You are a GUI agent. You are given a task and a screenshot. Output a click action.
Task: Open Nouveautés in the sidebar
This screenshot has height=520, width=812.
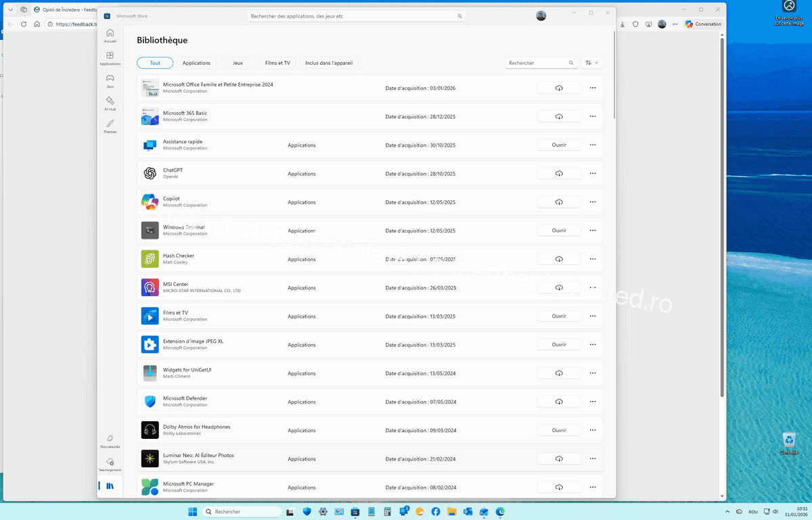(110, 441)
